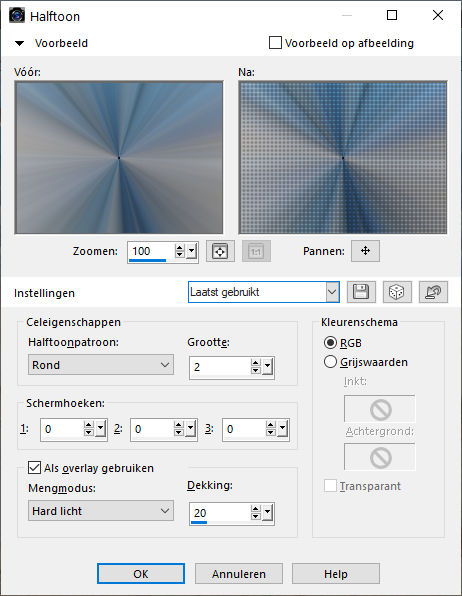This screenshot has width=462, height=596.
Task: Decrease Grootte with down arrow
Action: [256, 371]
